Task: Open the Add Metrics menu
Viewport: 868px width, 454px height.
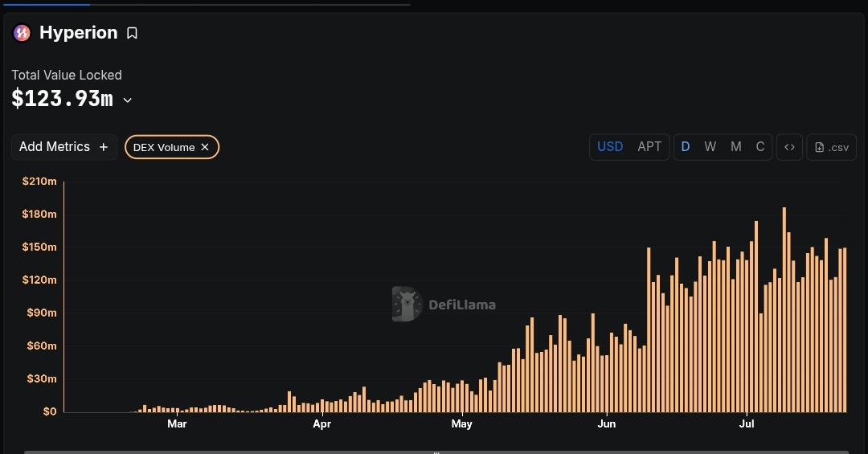Action: (64, 147)
